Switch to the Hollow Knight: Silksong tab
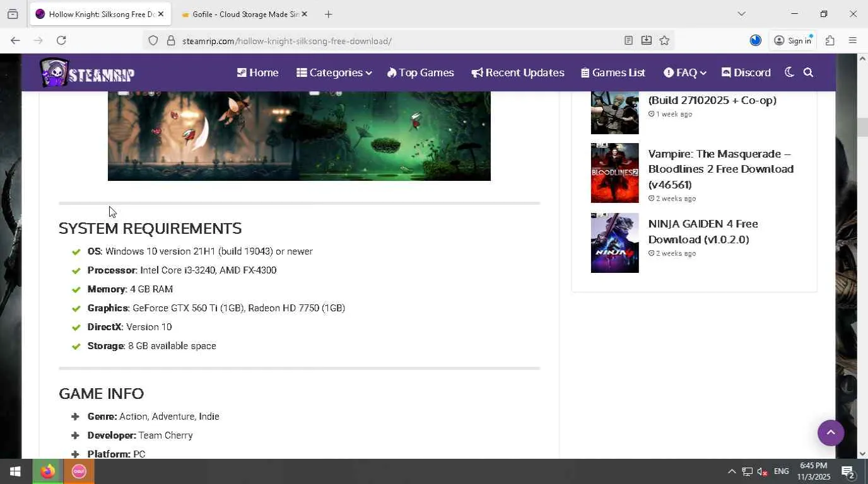Image resolution: width=868 pixels, height=484 pixels. (x=100, y=14)
